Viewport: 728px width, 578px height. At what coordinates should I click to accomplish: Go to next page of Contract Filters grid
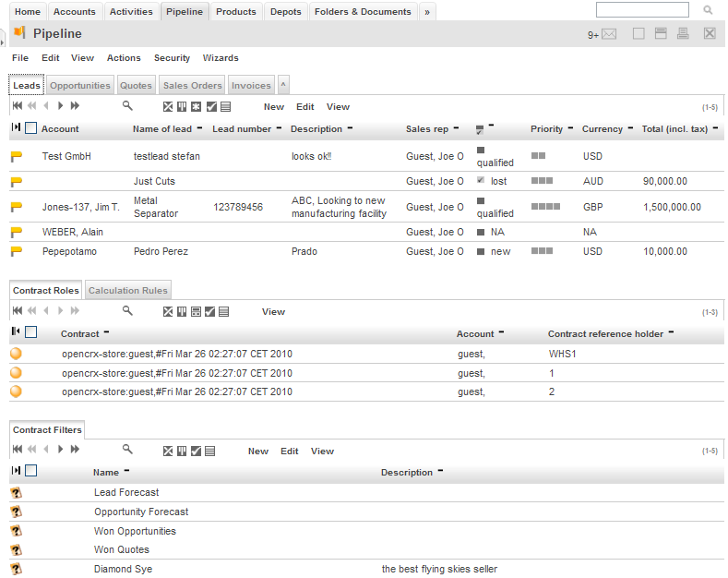(x=60, y=450)
